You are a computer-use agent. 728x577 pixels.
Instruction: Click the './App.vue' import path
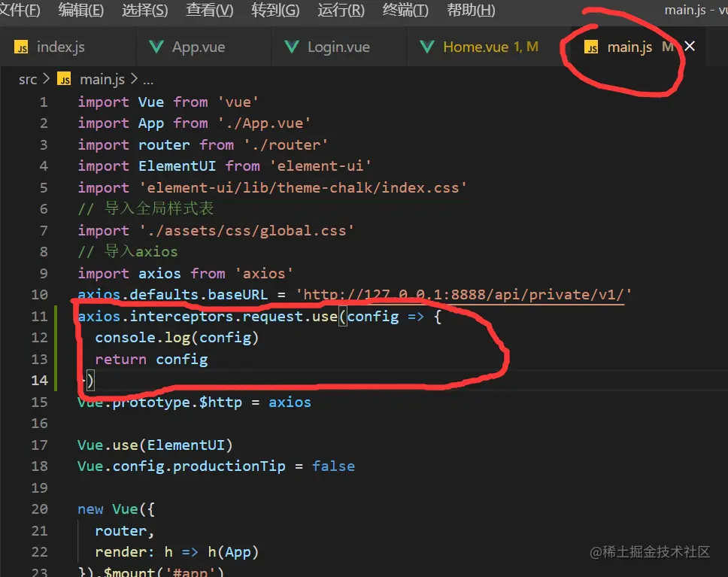click(x=264, y=123)
